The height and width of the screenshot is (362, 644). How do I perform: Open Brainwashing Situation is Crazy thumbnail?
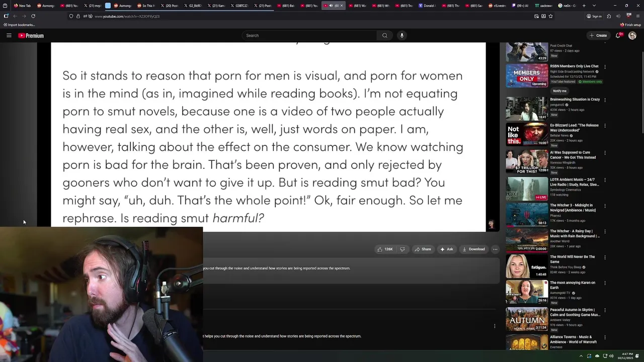pyautogui.click(x=527, y=108)
